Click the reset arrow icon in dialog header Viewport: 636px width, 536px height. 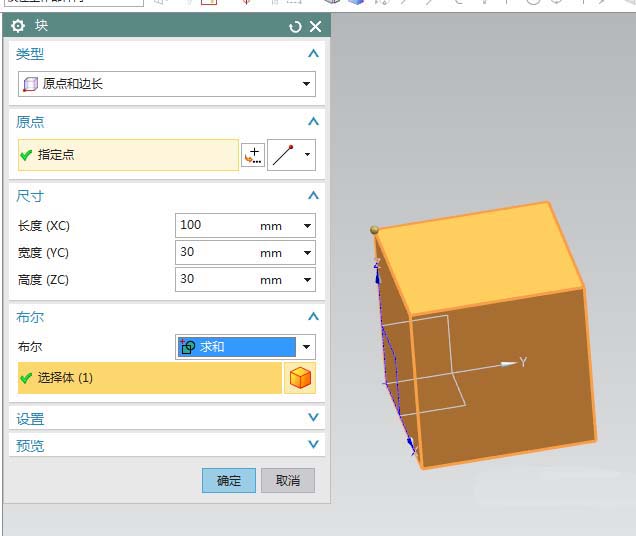(x=295, y=26)
